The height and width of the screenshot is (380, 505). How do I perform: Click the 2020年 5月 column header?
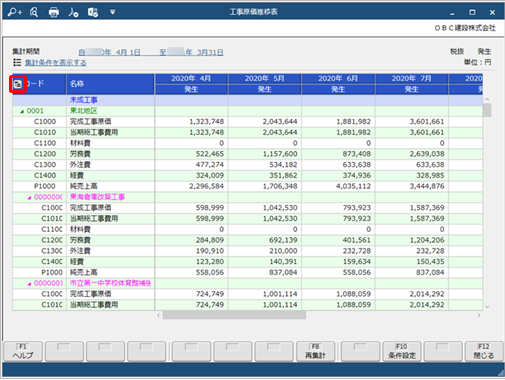pos(264,79)
